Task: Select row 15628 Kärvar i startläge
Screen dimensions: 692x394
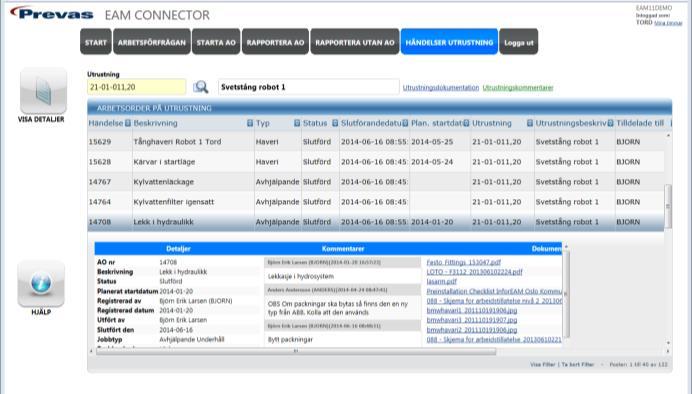Action: click(376, 162)
